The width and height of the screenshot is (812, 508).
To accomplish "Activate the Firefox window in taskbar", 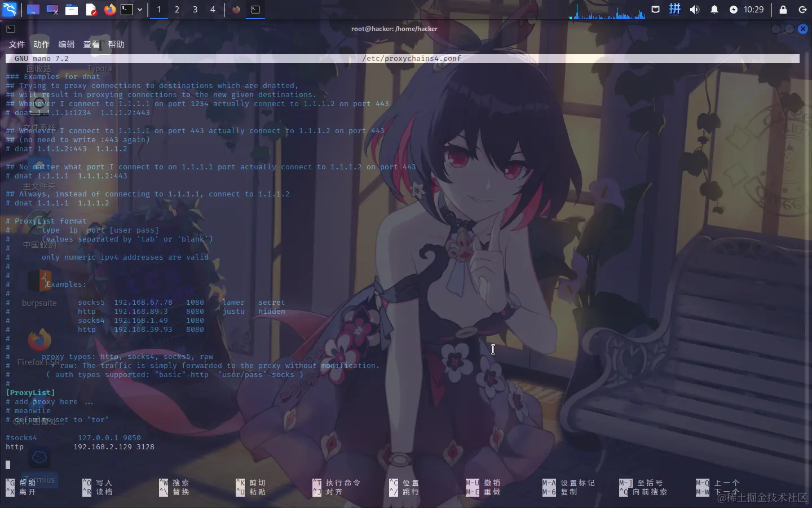I will tap(236, 10).
